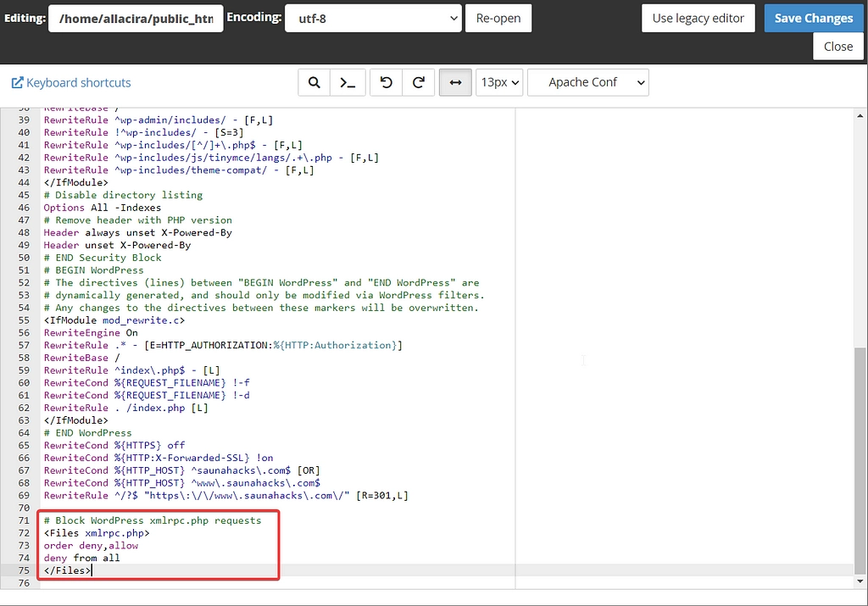This screenshot has height=606, width=868.
Task: Click the 'RewriteCond %{HTTPS} off' line
Action: click(114, 446)
